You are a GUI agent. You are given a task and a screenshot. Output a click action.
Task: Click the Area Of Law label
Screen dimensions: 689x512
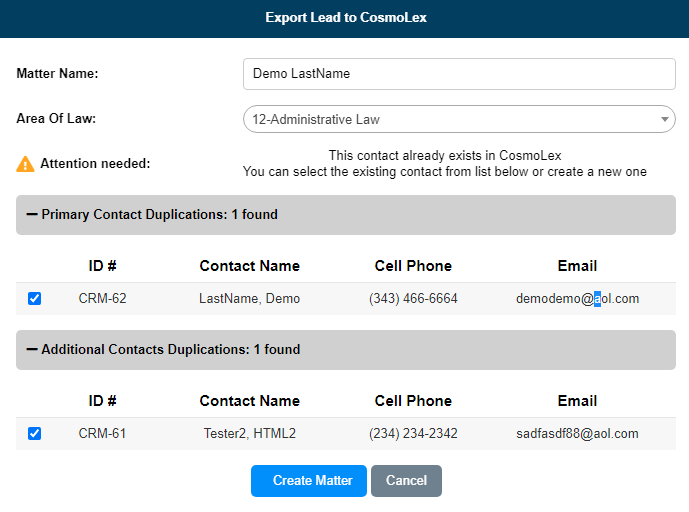[x=56, y=119]
